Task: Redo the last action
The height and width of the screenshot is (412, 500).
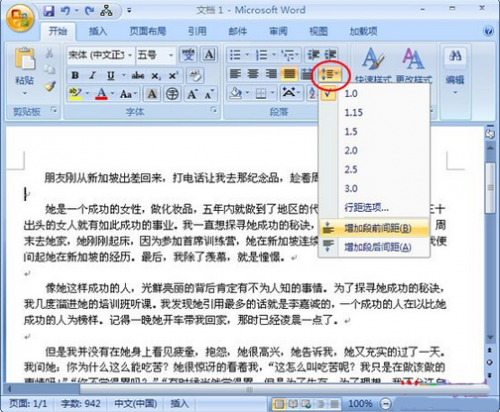Action: [89, 11]
